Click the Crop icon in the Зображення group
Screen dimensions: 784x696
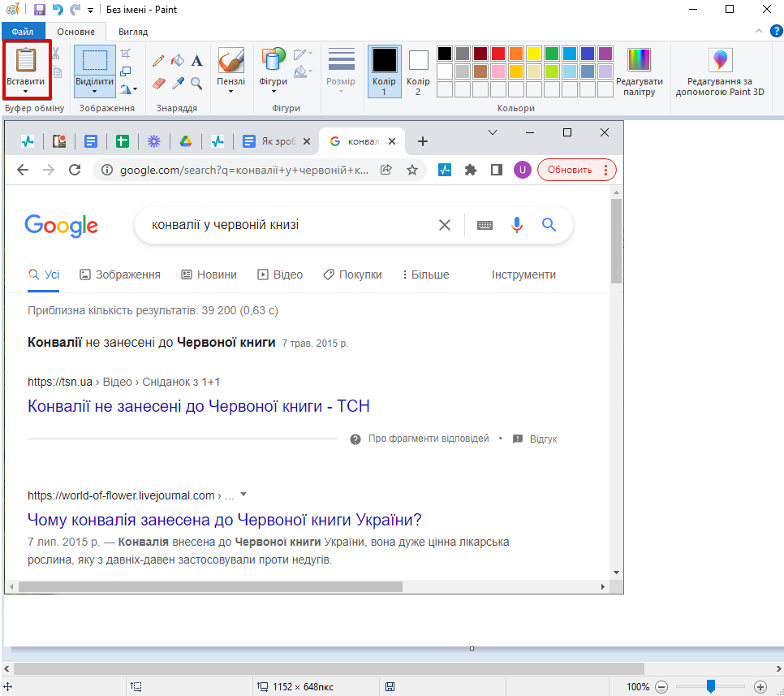(x=126, y=53)
